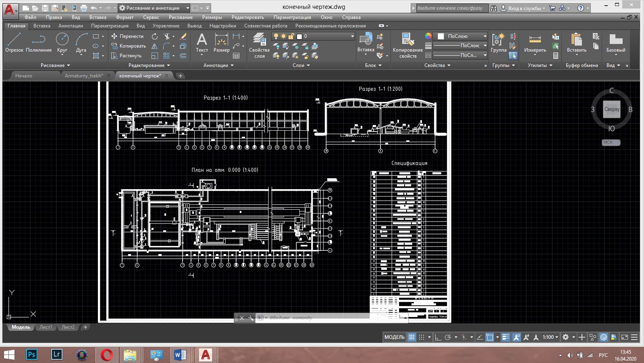This screenshot has height=363, width=644.
Task: Expand the Слои panel
Action: pos(301,65)
